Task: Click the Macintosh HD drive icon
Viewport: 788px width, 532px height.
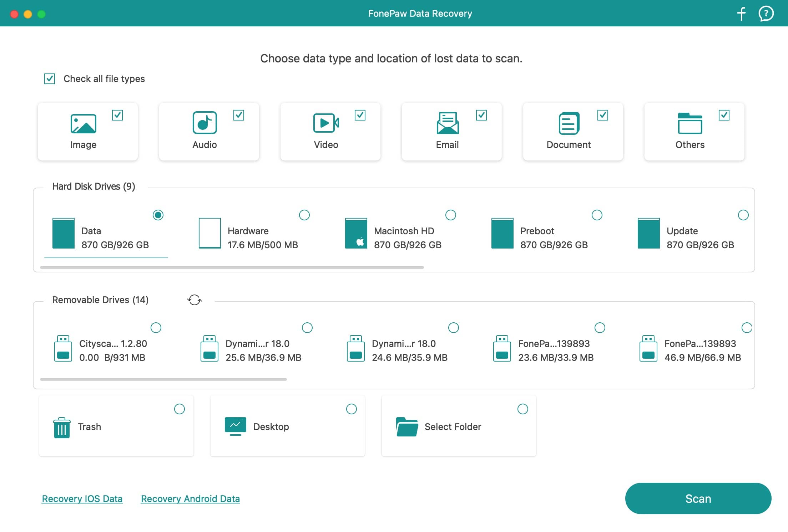Action: point(356,233)
